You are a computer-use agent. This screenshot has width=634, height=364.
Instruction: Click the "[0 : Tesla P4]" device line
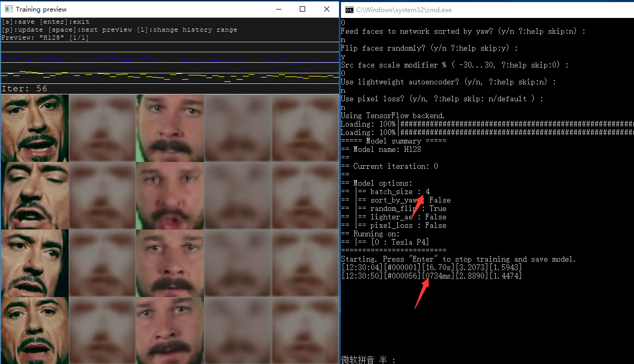[385, 242]
